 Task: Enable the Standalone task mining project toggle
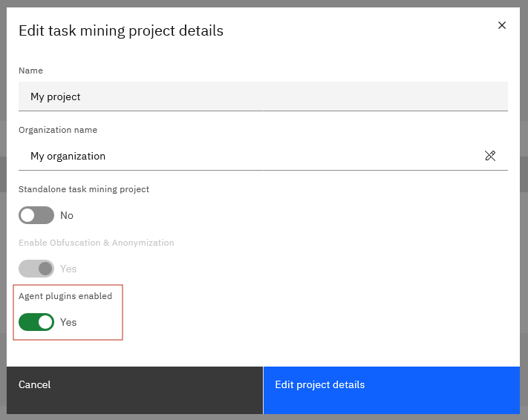[x=36, y=215]
